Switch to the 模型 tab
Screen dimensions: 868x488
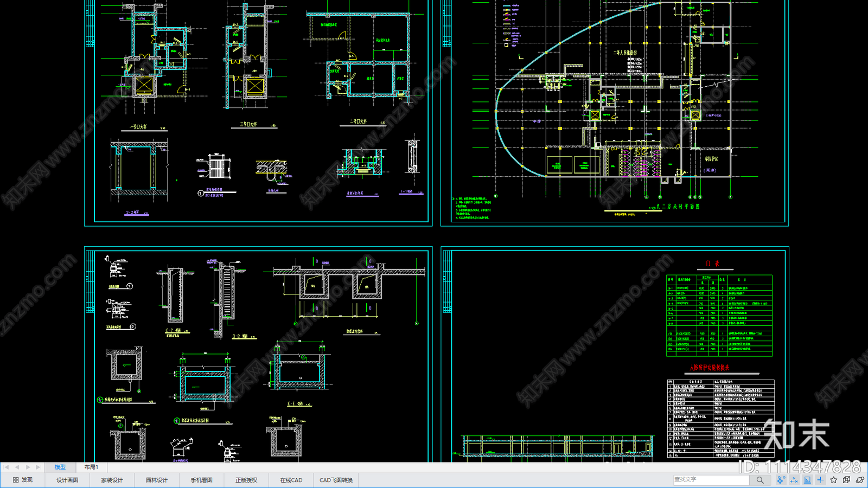[60, 467]
